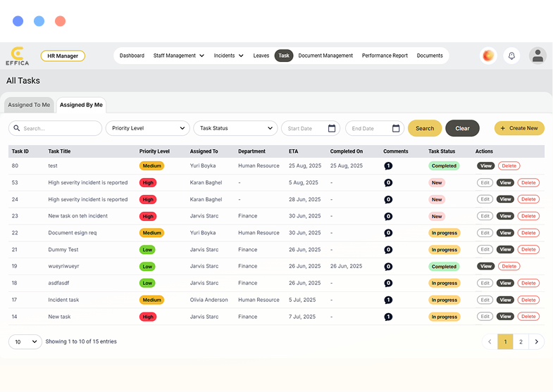Click the Effica logo
Screen dimensions: 553x392
17,56
